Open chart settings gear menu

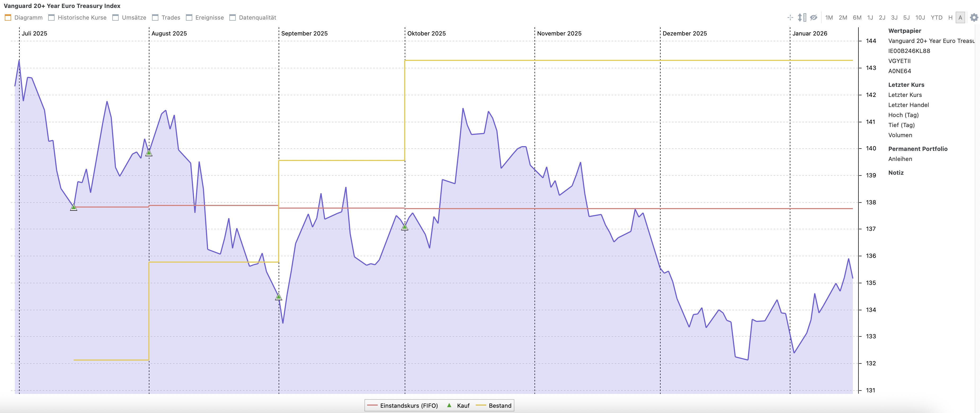(974, 17)
